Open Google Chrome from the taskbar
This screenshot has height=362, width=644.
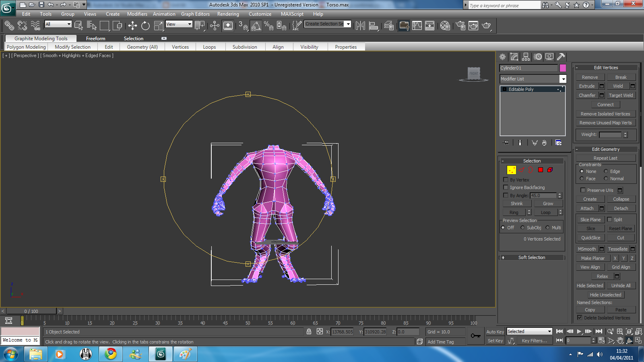tap(110, 354)
